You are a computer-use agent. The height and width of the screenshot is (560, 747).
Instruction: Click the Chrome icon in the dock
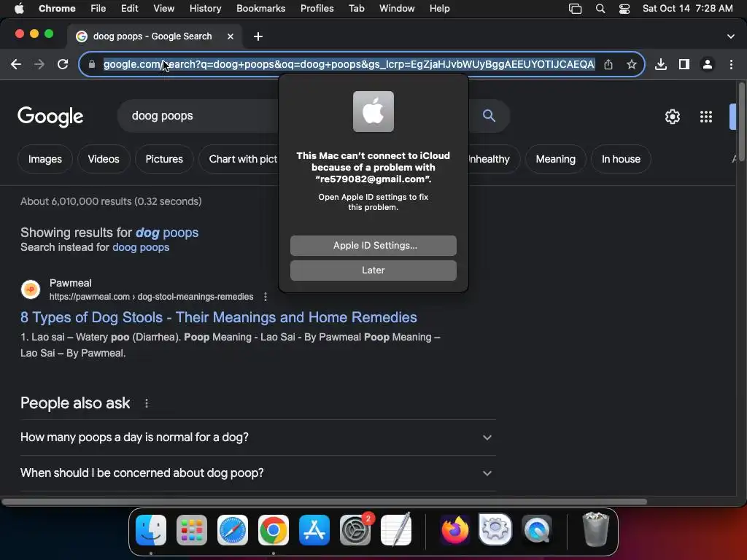pyautogui.click(x=274, y=529)
